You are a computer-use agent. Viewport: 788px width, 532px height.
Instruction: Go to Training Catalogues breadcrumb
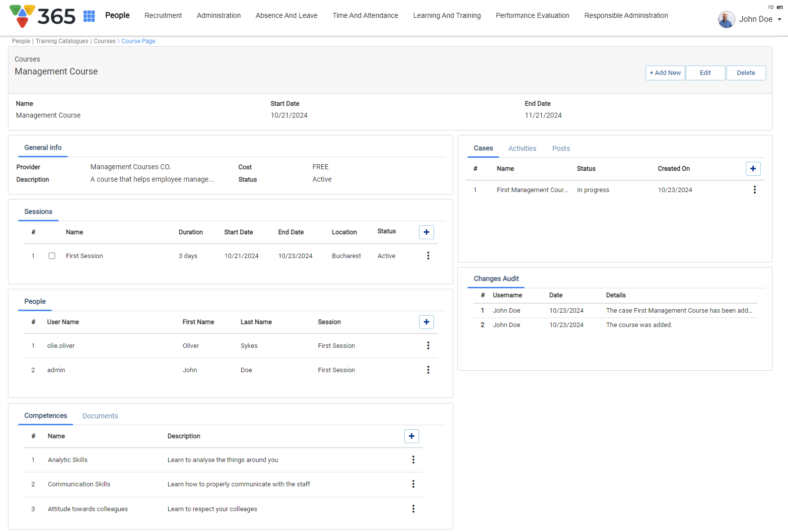point(62,41)
